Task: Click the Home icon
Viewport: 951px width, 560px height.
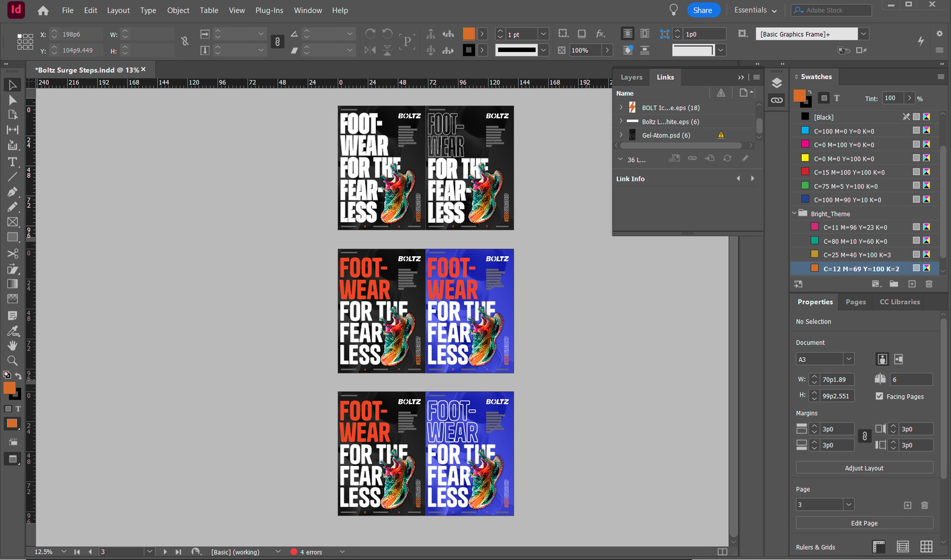Action: [x=43, y=11]
